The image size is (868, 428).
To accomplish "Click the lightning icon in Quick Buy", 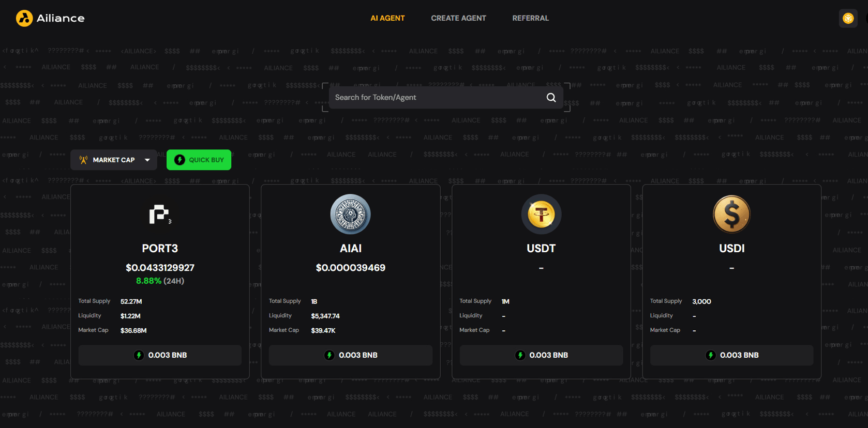I will pyautogui.click(x=179, y=160).
